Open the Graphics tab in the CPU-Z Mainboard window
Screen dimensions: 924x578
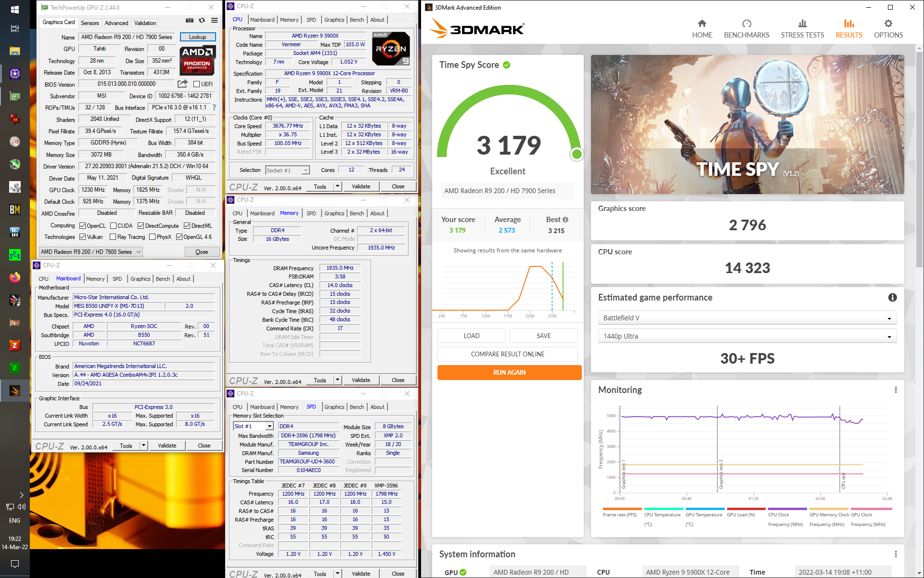[140, 279]
